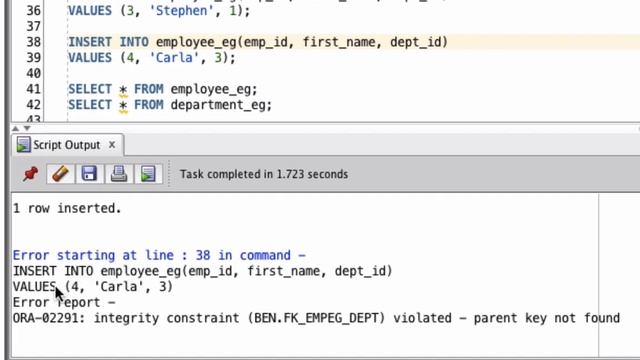Click the ORA-02291 error message line

coord(316,318)
